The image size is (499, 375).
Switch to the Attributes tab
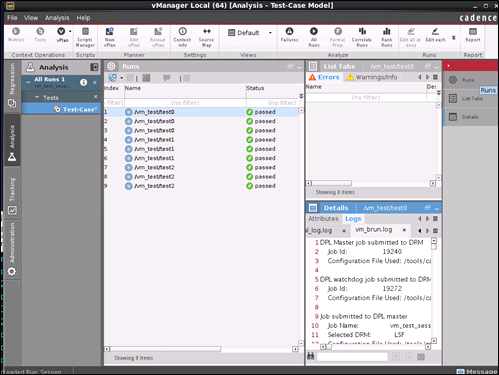pyautogui.click(x=323, y=219)
